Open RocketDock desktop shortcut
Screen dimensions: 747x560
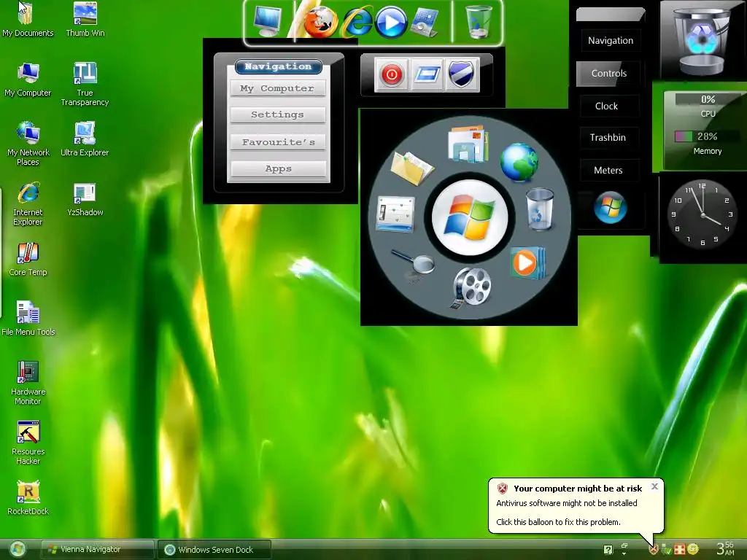[28, 499]
